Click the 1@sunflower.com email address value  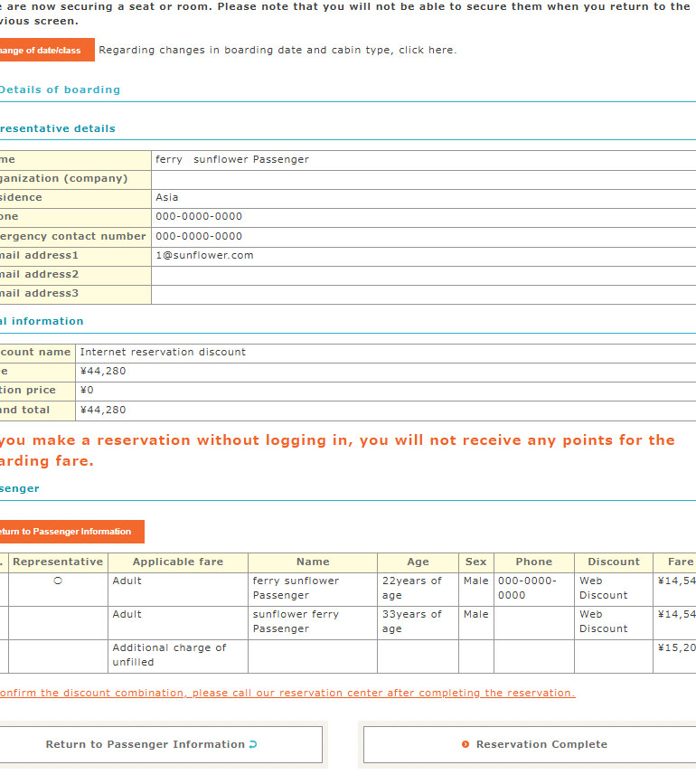(x=204, y=255)
